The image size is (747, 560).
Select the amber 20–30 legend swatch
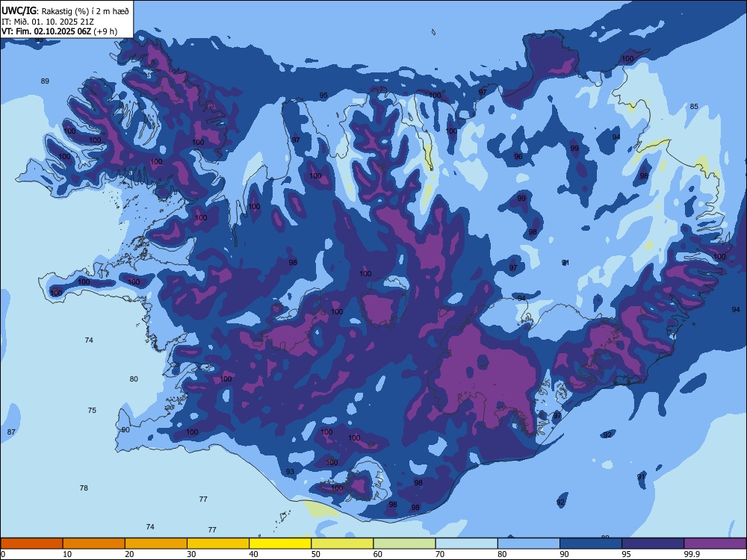pos(156,544)
